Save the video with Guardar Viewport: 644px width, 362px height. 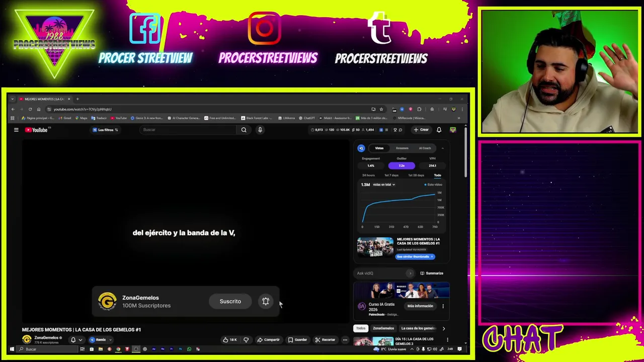pos(297,340)
